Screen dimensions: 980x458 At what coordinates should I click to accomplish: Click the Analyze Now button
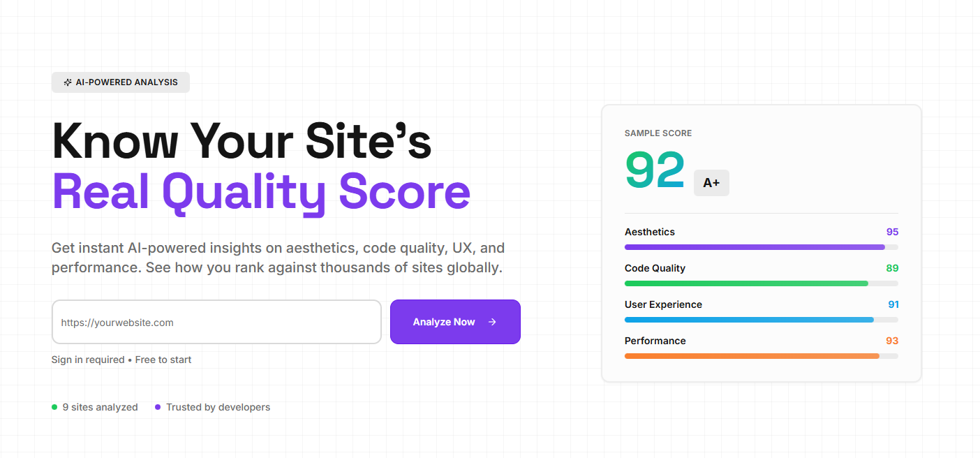pos(455,322)
